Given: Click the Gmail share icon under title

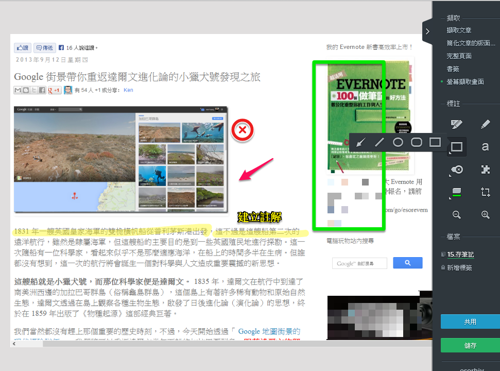Looking at the screenshot, I should (x=18, y=90).
